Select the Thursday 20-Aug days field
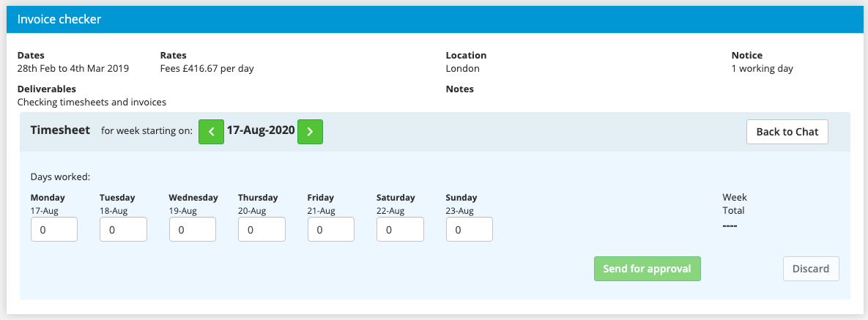The image size is (868, 320). (261, 230)
